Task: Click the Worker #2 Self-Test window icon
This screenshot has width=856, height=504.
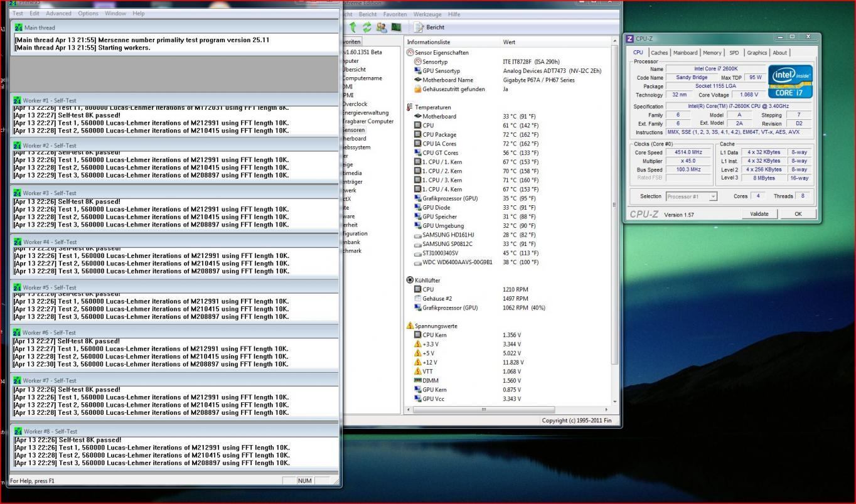Action: [x=18, y=146]
